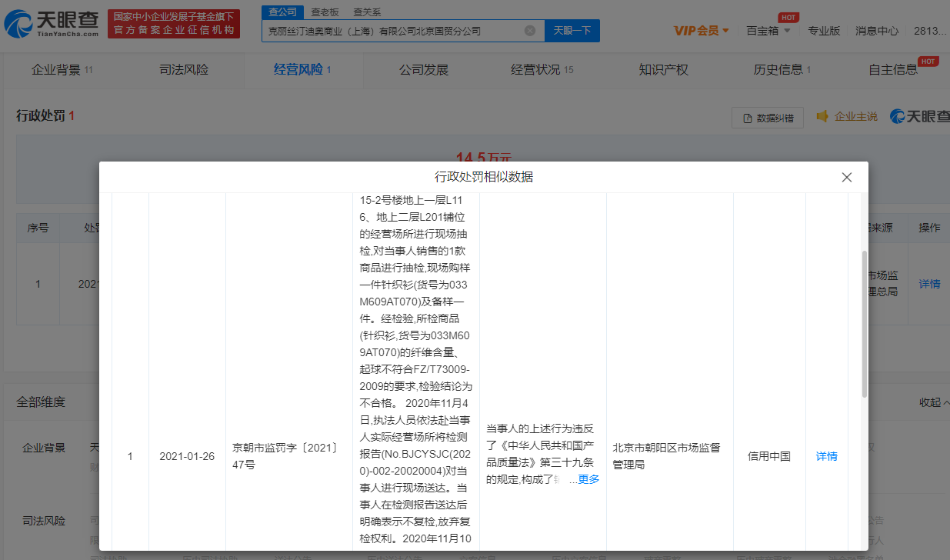This screenshot has width=950, height=560.
Task: Click the 专业版 link
Action: [824, 31]
